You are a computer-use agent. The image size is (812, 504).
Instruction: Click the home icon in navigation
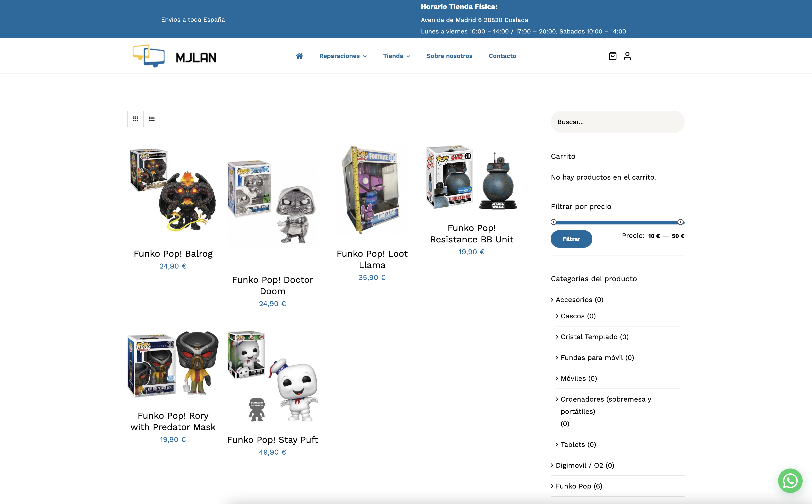[x=299, y=56]
